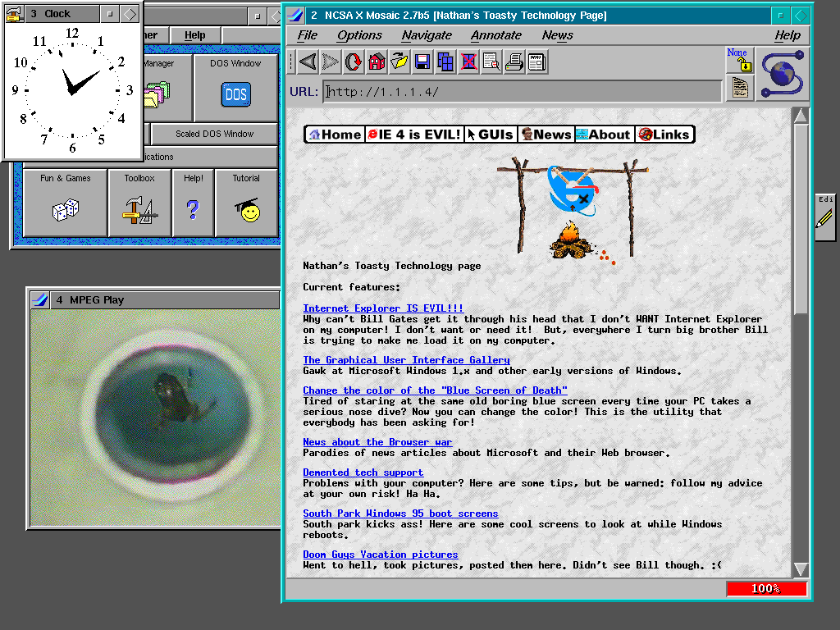840x630 pixels.
Task: Open 'The Graphical User Interface Gallery' link
Action: [x=406, y=360]
